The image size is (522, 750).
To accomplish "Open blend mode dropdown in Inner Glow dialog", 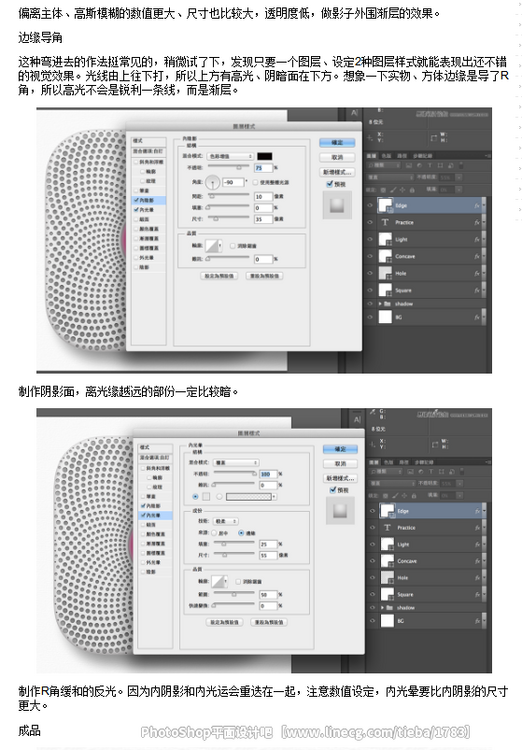I will tap(236, 463).
